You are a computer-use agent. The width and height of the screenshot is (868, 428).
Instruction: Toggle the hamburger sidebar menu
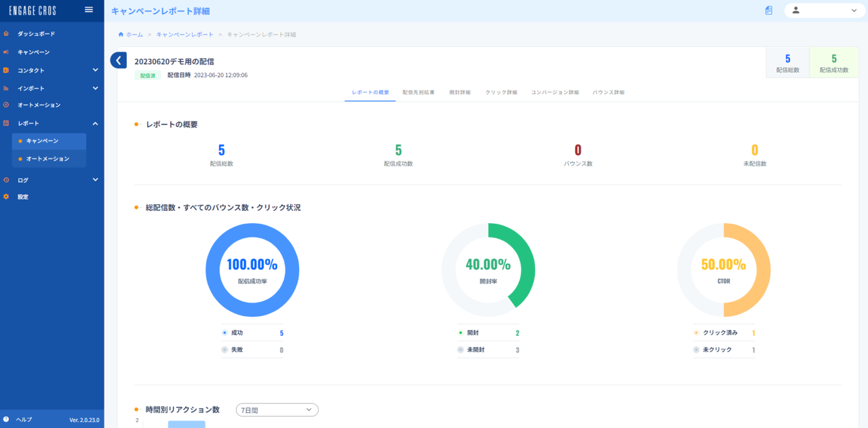(x=88, y=9)
